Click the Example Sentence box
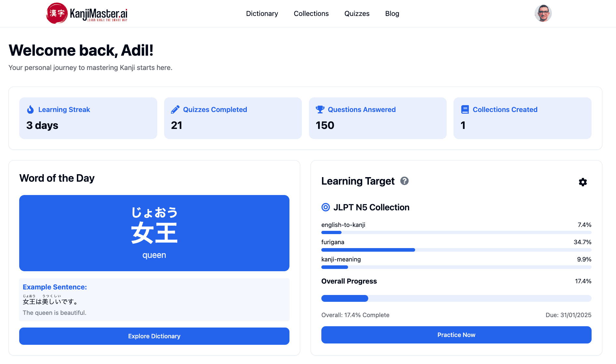 (x=154, y=300)
